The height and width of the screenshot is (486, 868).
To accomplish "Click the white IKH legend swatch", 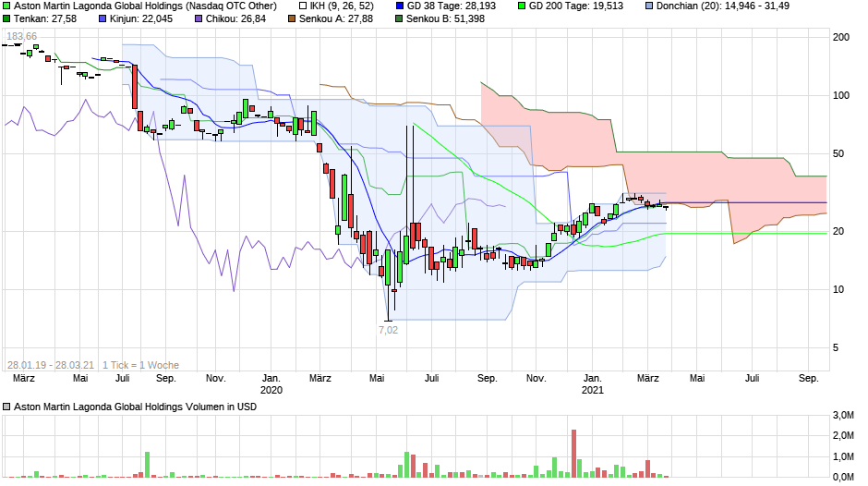I will [x=303, y=6].
